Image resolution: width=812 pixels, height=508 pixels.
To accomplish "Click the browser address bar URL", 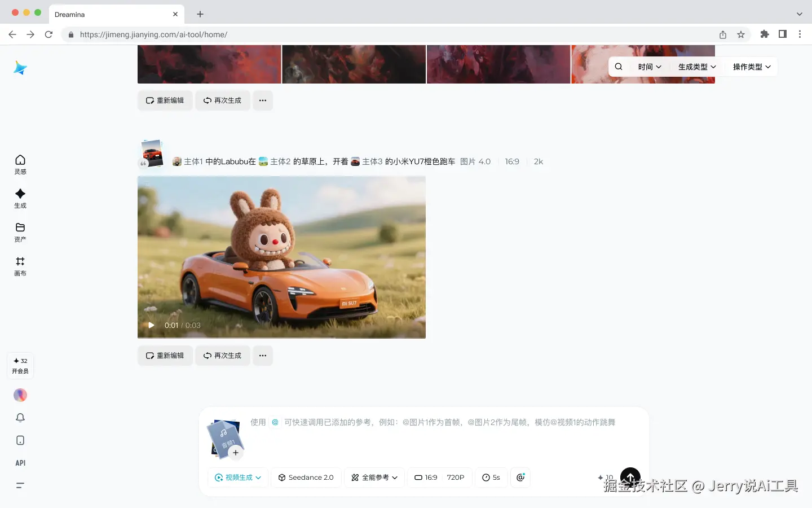I will pos(153,34).
